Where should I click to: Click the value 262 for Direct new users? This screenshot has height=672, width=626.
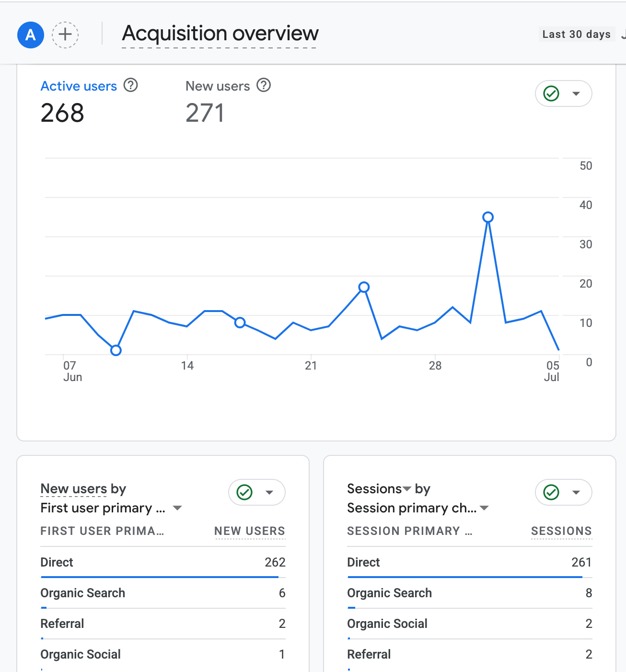tap(275, 562)
